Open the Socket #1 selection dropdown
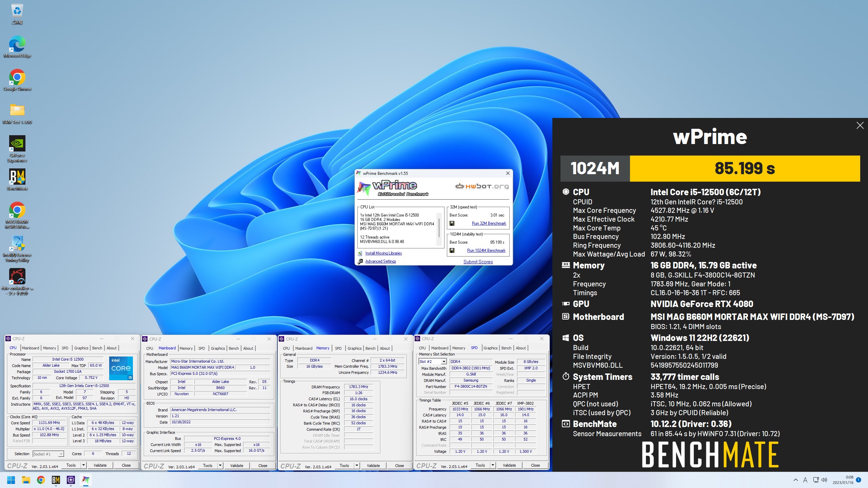The image size is (868, 488). pos(48,454)
